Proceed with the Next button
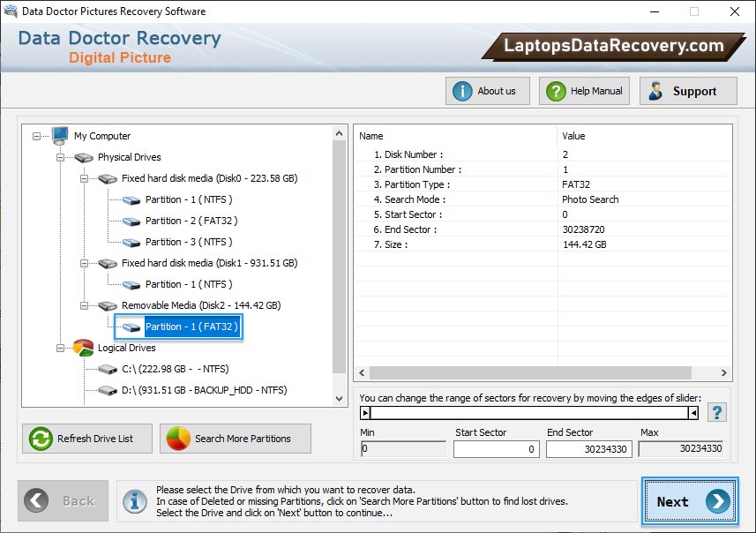Viewport: 756px width, 533px height. tap(690, 501)
